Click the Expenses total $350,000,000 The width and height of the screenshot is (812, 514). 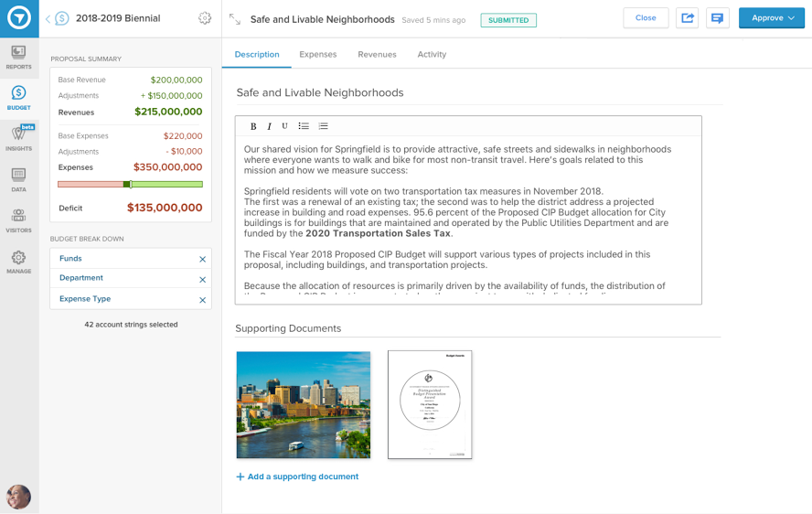pos(167,166)
